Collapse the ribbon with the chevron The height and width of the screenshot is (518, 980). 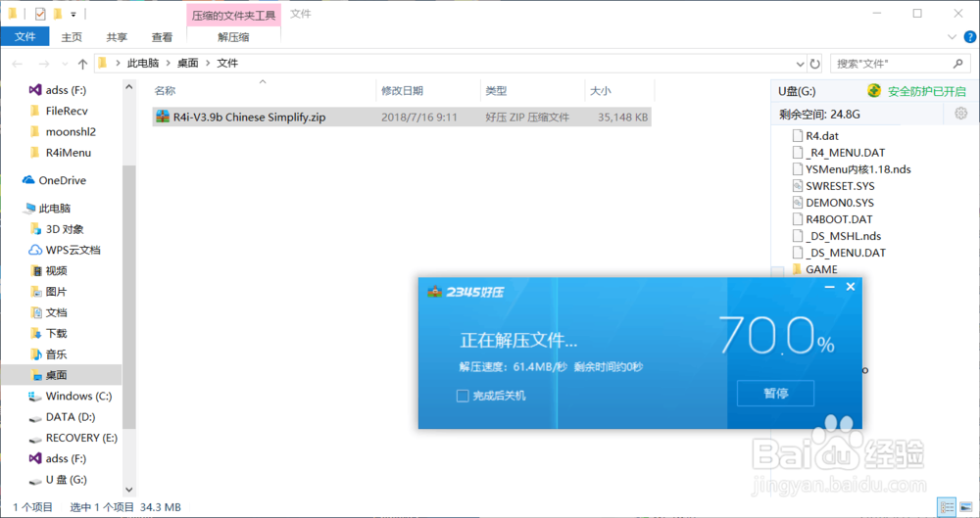click(x=952, y=37)
